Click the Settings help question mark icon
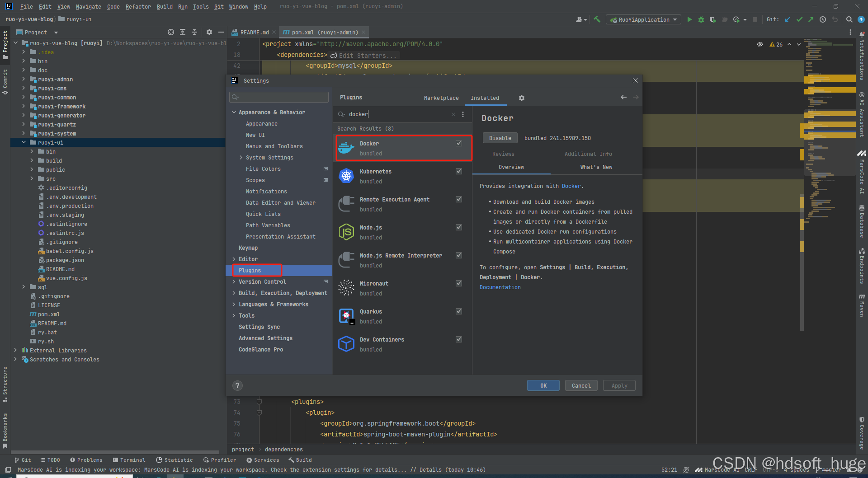Viewport: 868px width, 478px height. [x=237, y=385]
